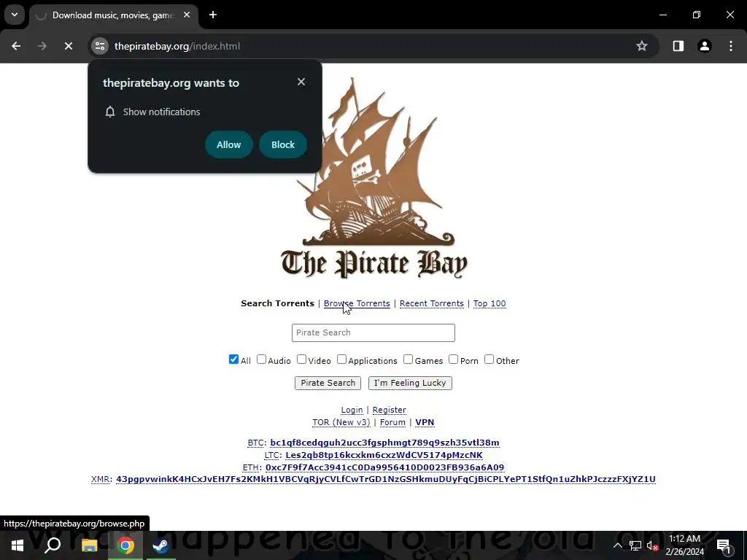Expand the tab search dropdown
The width and height of the screenshot is (747, 560).
(x=15, y=15)
